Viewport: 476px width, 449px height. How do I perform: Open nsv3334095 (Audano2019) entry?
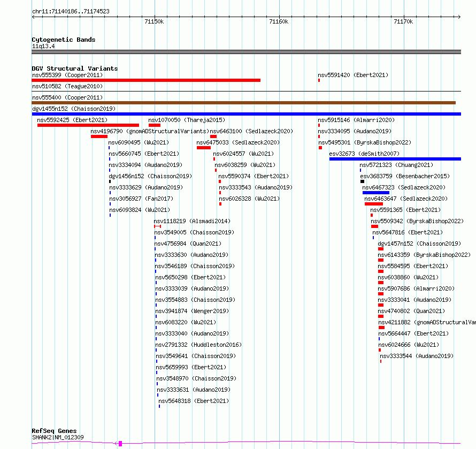355,131
